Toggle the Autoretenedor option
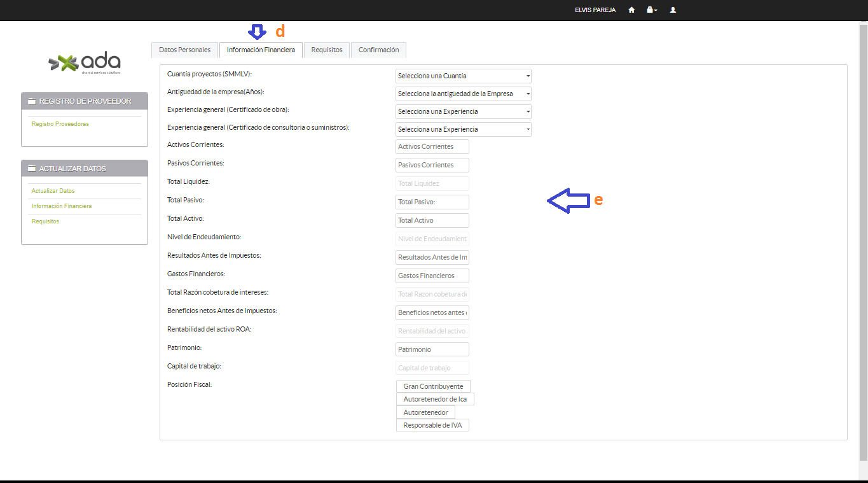This screenshot has height=483, width=868. point(425,412)
